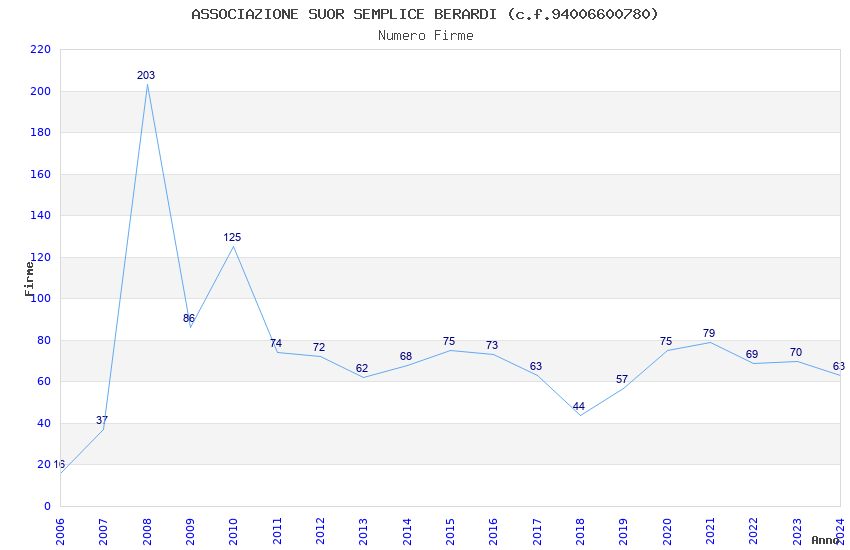This screenshot has height=550, width=850.
Task: Click the data label 16 at 2006
Action: click(59, 464)
